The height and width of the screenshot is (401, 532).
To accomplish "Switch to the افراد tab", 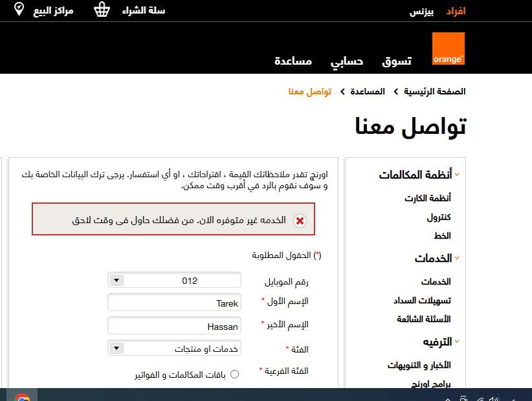I will click(x=456, y=11).
